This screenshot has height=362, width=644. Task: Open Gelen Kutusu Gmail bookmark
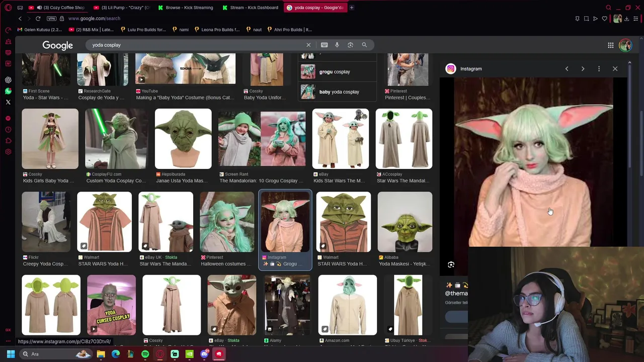(x=39, y=30)
